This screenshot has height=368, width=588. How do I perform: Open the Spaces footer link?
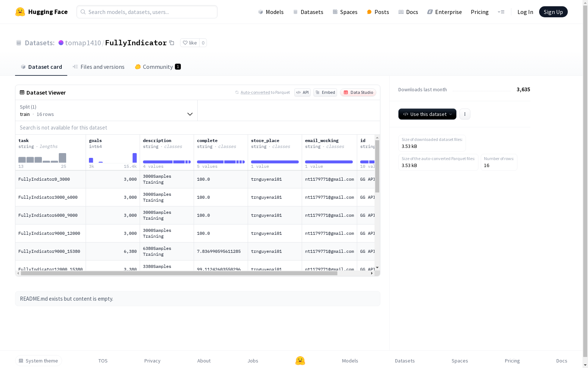[x=460, y=361]
